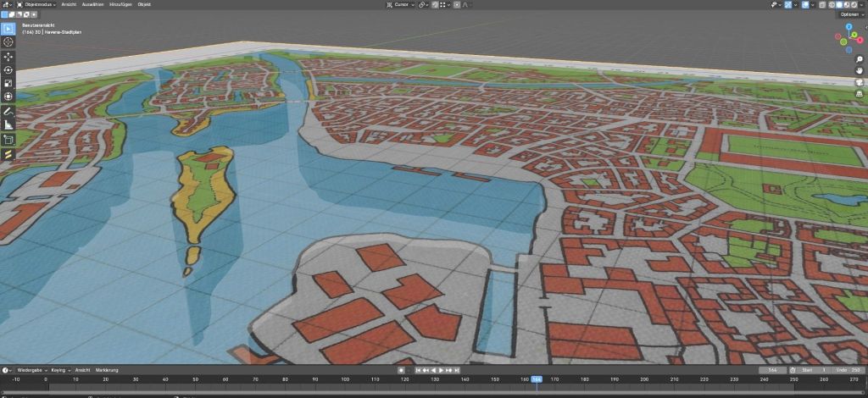
Task: Select the Add Cube tool
Action: (8, 139)
